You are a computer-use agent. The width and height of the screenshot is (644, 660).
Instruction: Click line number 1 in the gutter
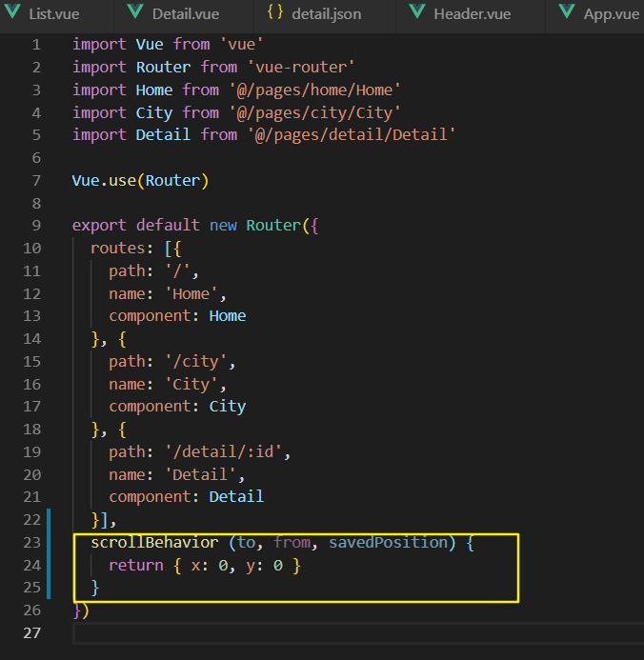pyautogui.click(x=36, y=45)
